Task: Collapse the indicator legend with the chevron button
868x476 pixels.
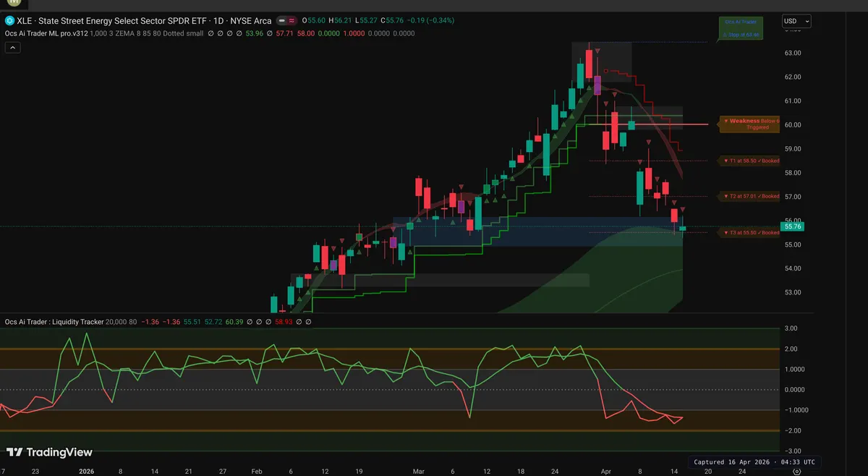Action: (x=12, y=48)
